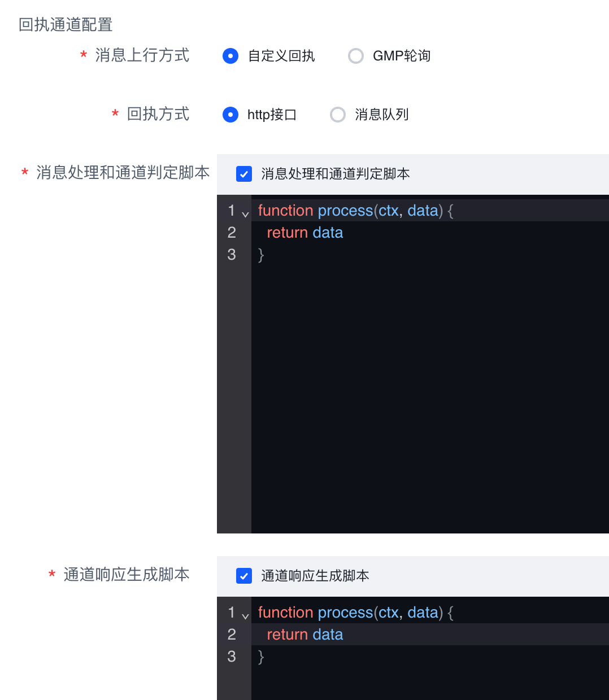Click line number 3 in the second editor

pos(232,657)
